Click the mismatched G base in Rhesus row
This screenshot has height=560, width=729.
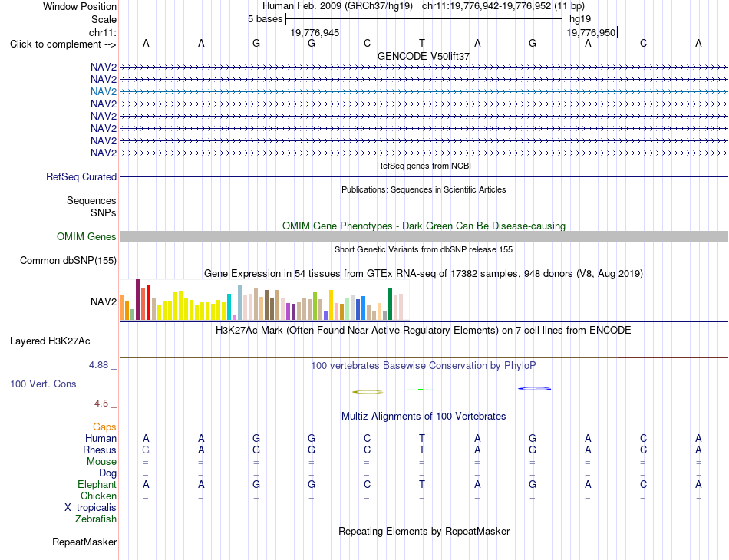pos(146,450)
